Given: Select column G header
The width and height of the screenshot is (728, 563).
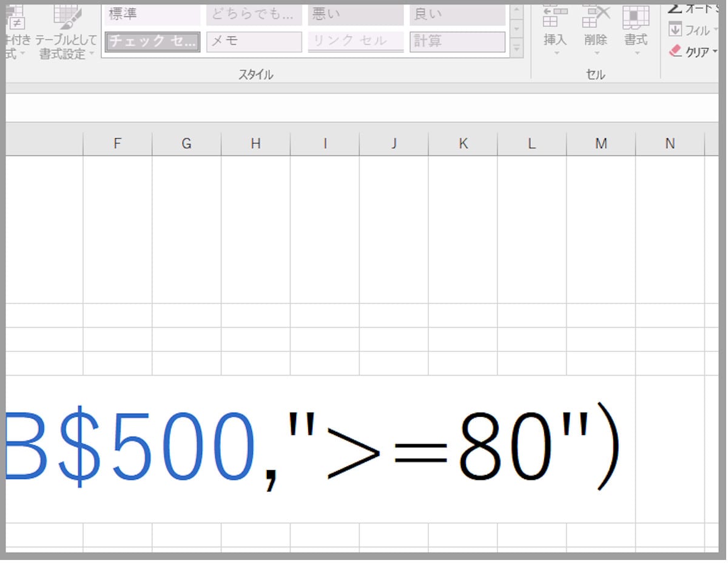Looking at the screenshot, I should (x=187, y=144).
